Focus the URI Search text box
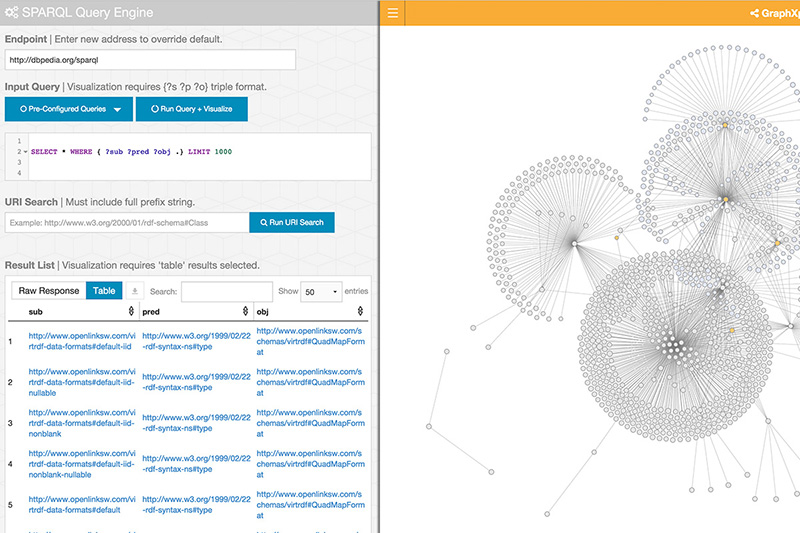 127,222
